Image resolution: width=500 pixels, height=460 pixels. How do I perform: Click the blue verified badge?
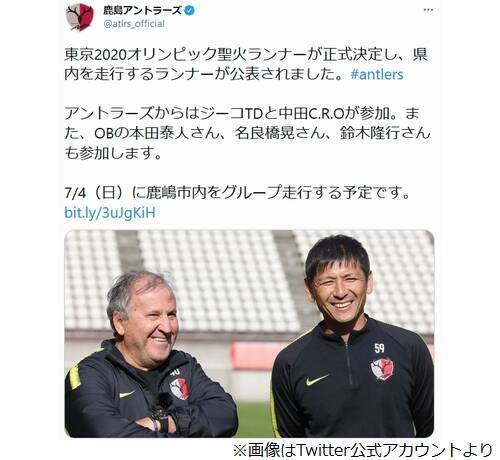click(190, 10)
